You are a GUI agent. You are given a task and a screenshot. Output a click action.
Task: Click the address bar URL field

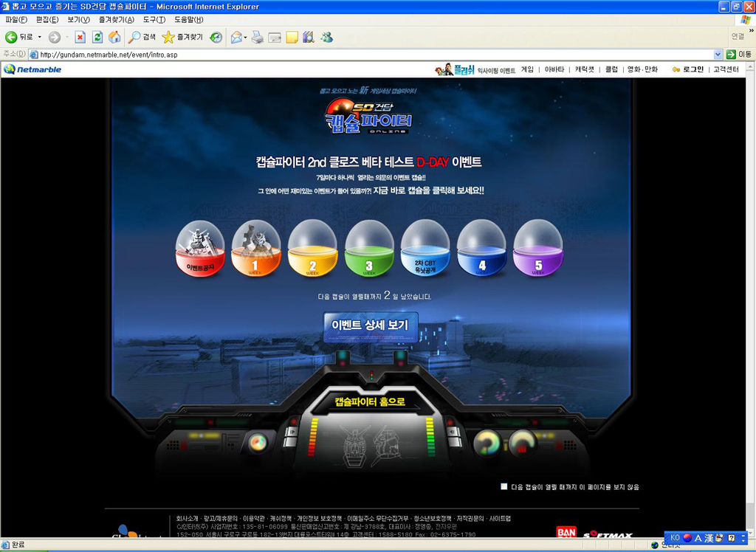369,54
